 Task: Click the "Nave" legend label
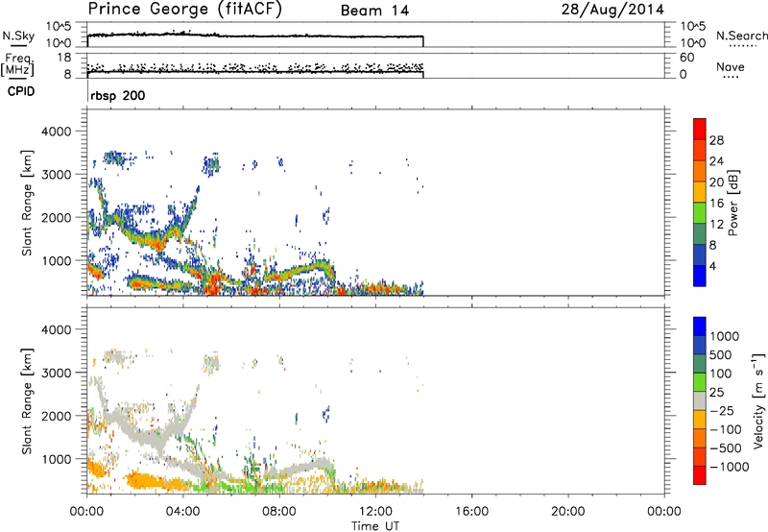tap(731, 66)
